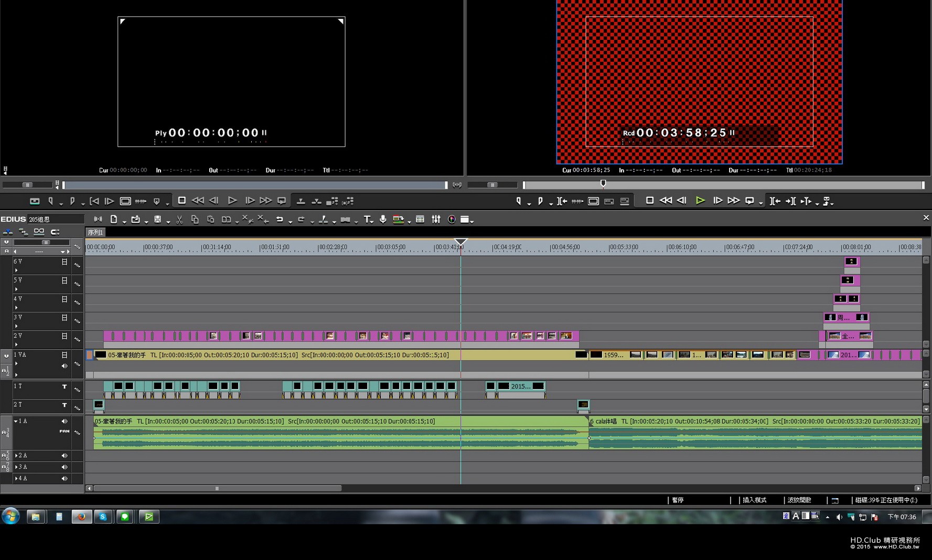
Task: Mute the 4 A audio track
Action: coord(65,479)
